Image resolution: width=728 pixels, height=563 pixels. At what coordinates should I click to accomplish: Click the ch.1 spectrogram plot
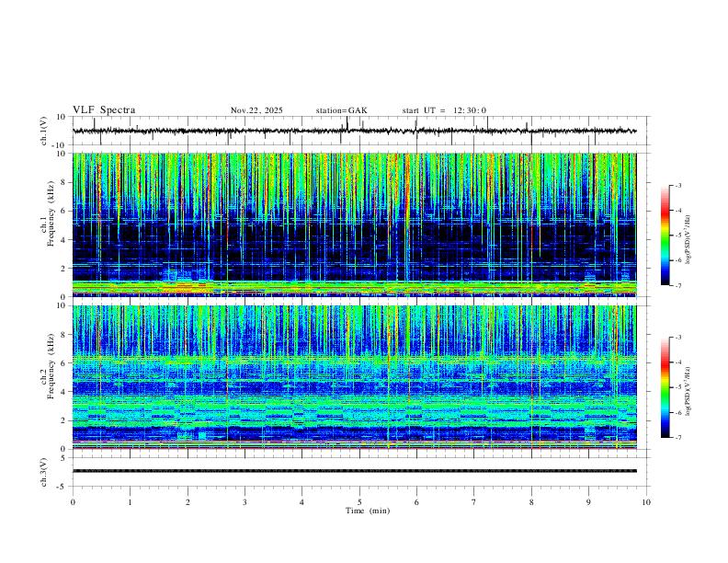354,224
